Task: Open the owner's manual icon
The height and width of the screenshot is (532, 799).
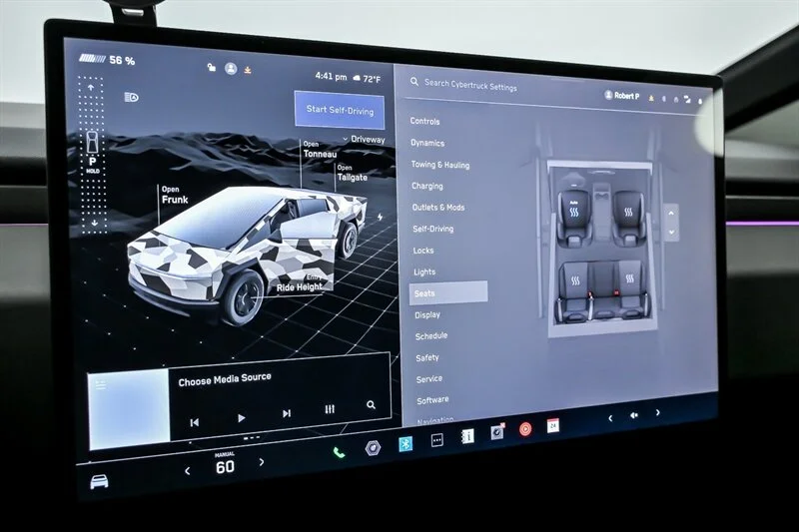Action: point(466,436)
